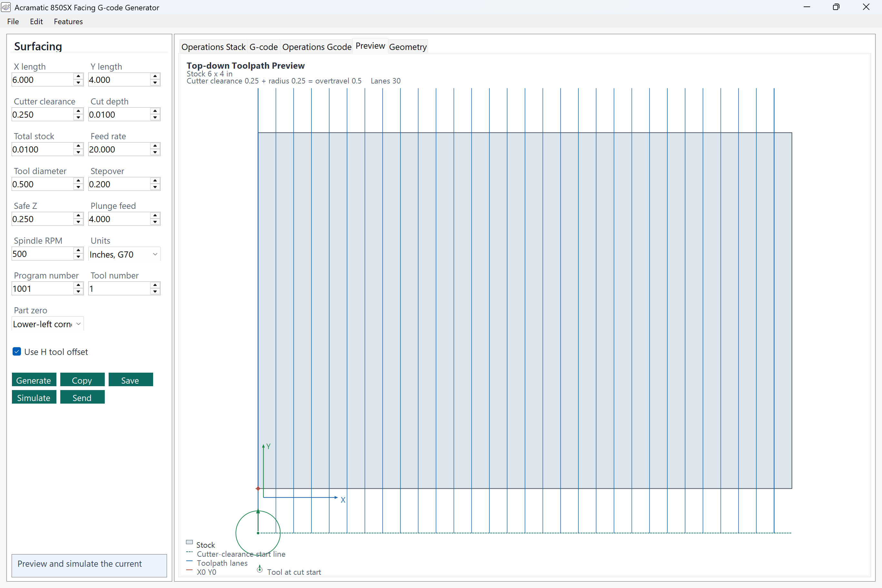This screenshot has width=882, height=588.
Task: Decrease X length with down arrow
Action: 78,83
